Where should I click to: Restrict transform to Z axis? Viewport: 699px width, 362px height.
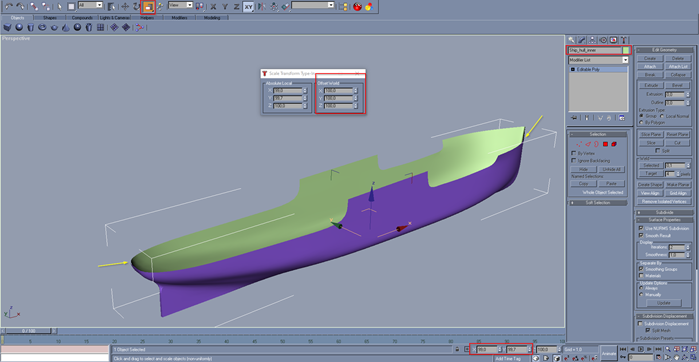tap(236, 6)
